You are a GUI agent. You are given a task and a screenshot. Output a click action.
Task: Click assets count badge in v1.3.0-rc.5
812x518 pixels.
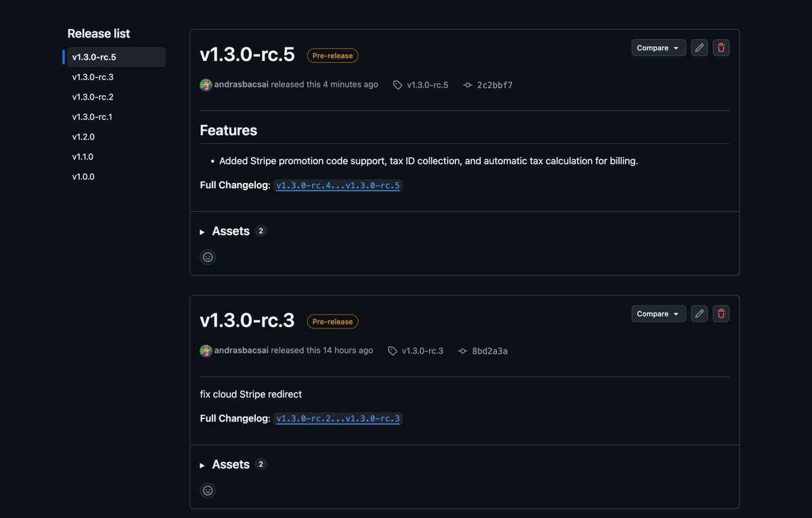261,231
